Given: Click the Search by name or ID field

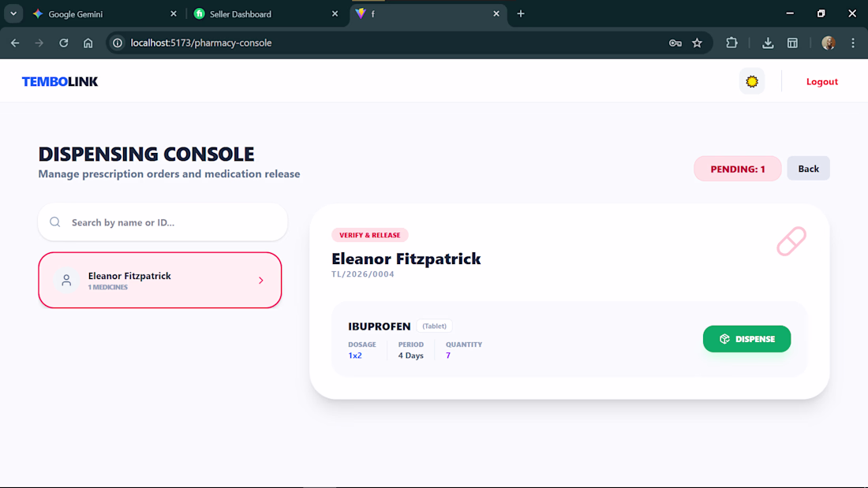Looking at the screenshot, I should (174, 222).
